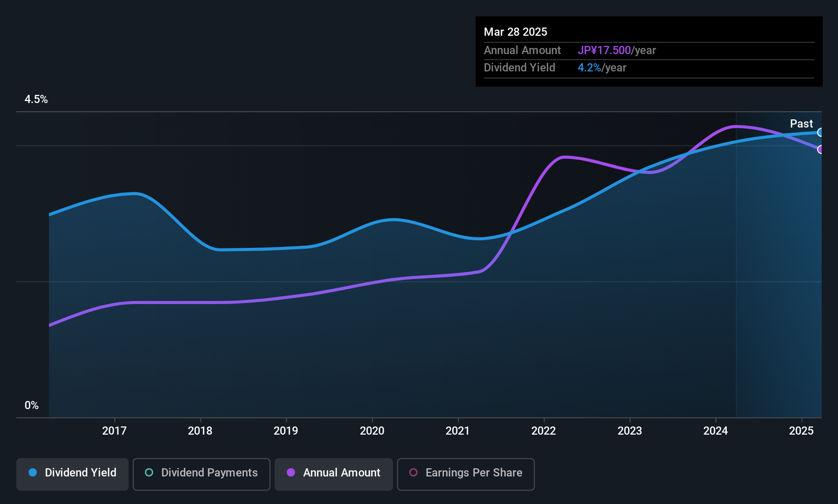Click the 4.5% y-axis label
This screenshot has height=504, width=838.
pos(36,99)
